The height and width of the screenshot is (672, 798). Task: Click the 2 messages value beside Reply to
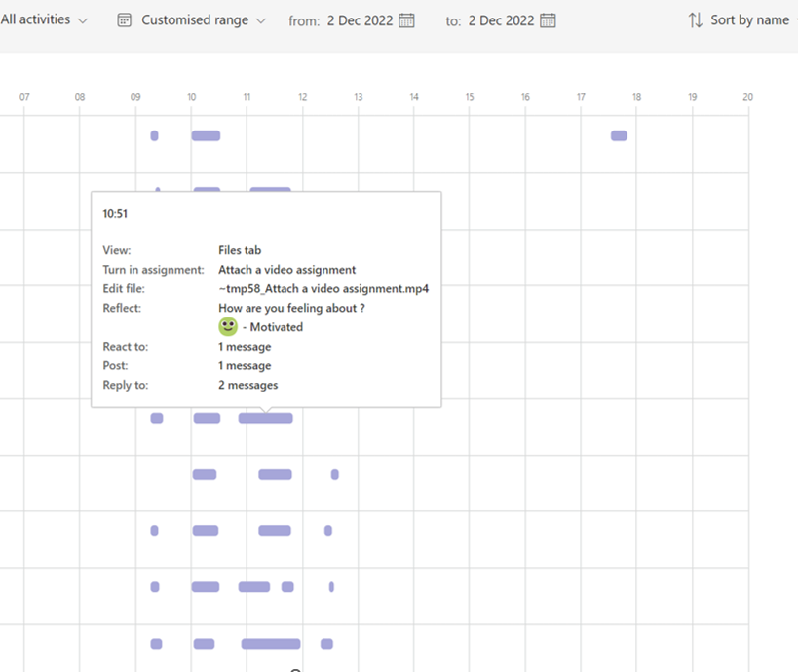point(248,385)
